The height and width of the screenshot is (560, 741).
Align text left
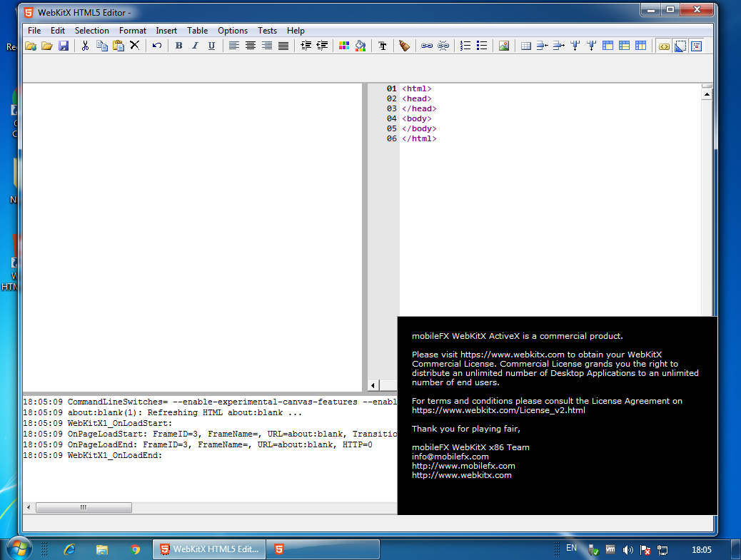[x=234, y=46]
